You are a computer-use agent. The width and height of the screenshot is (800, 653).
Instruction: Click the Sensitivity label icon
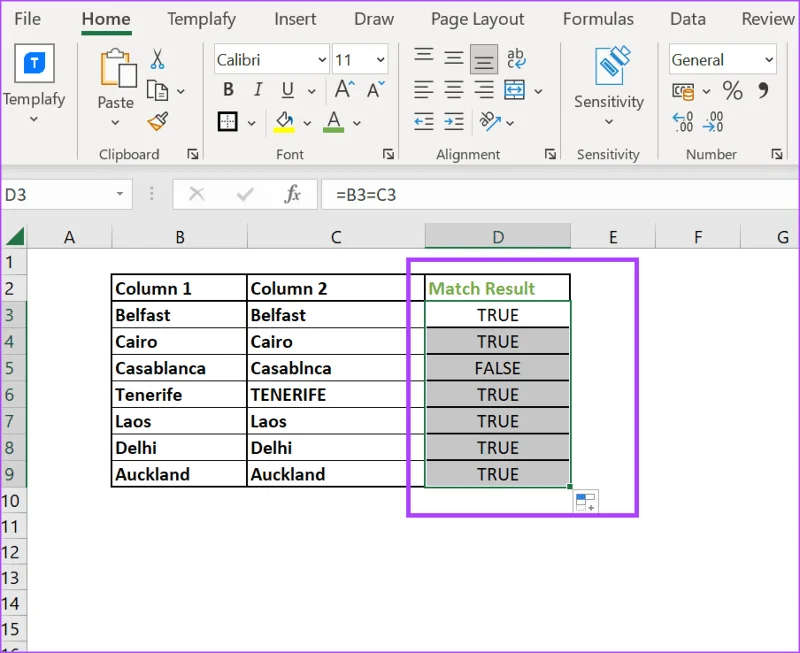point(611,65)
